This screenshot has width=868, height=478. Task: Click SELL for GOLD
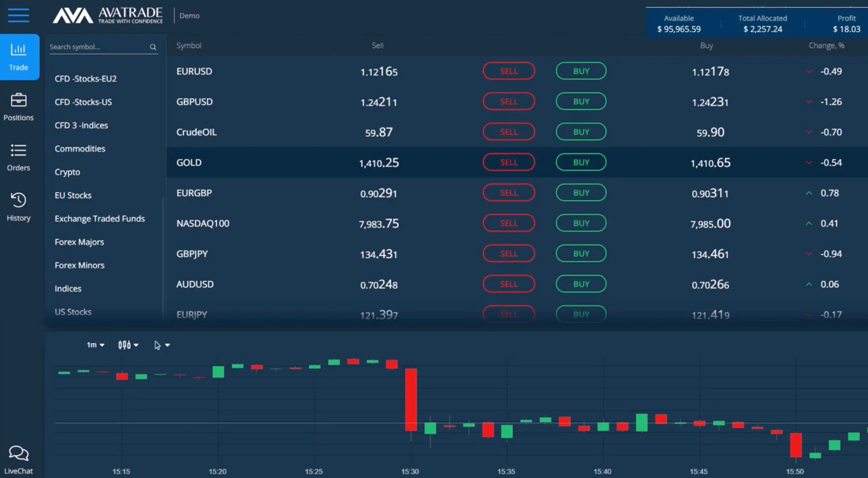pyautogui.click(x=509, y=162)
